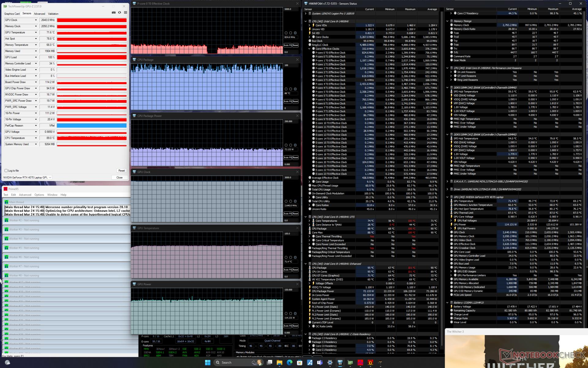
Task: Open Microsoft Edge from the taskbar
Action: coord(289,362)
